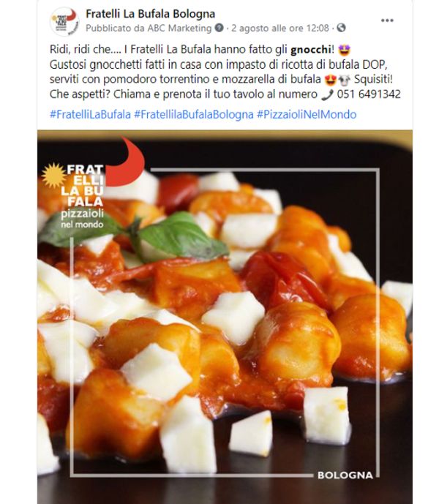
Task: Click the cow face emoji
Action: [344, 80]
